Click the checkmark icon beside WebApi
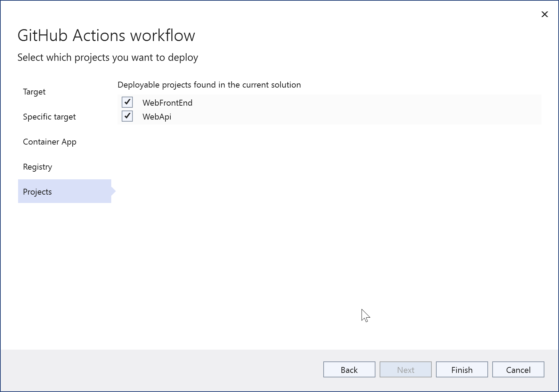559x392 pixels. click(127, 116)
